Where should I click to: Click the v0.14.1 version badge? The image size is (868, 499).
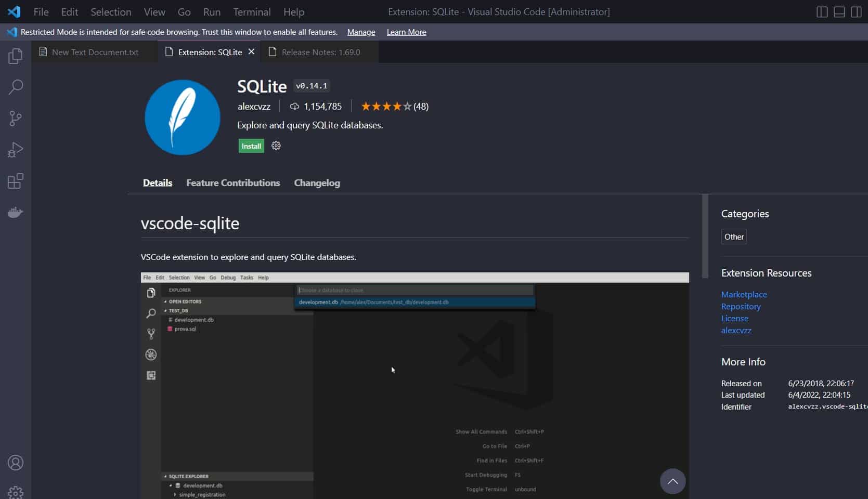[x=312, y=86]
